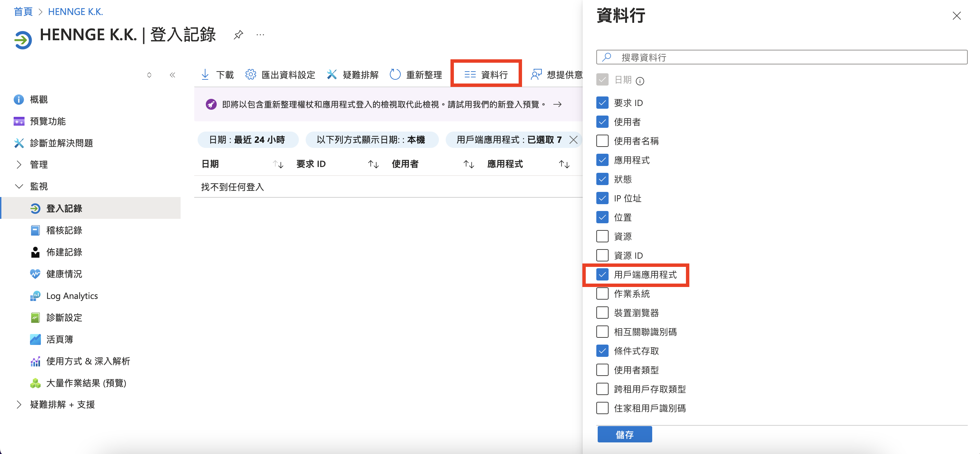Open the 用戶端應用程式 : 已選取 7 filter
The width and height of the screenshot is (980, 454).
pos(509,140)
